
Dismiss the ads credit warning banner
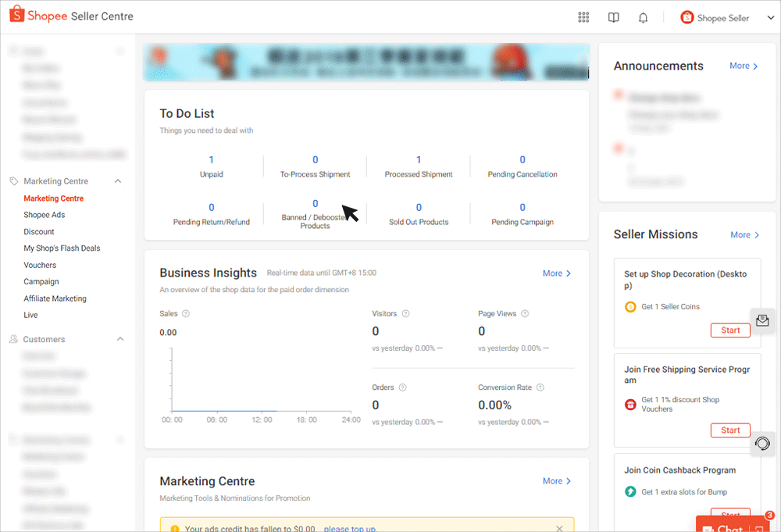559,528
